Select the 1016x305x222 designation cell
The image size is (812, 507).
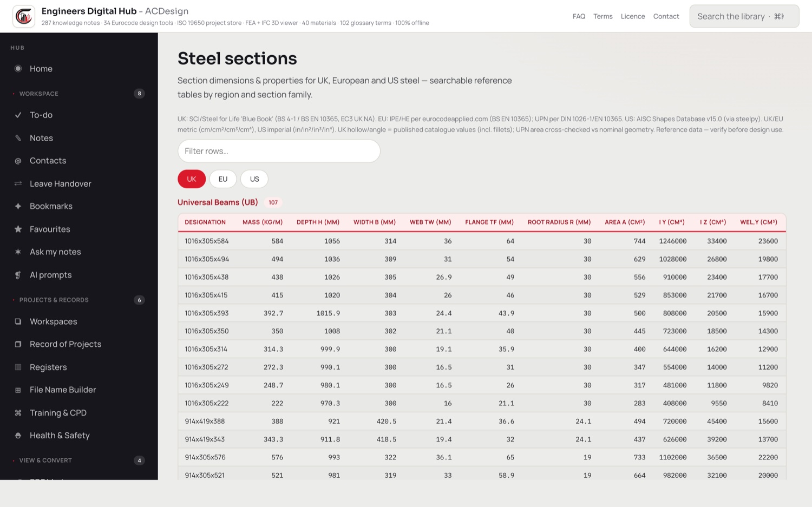207,403
